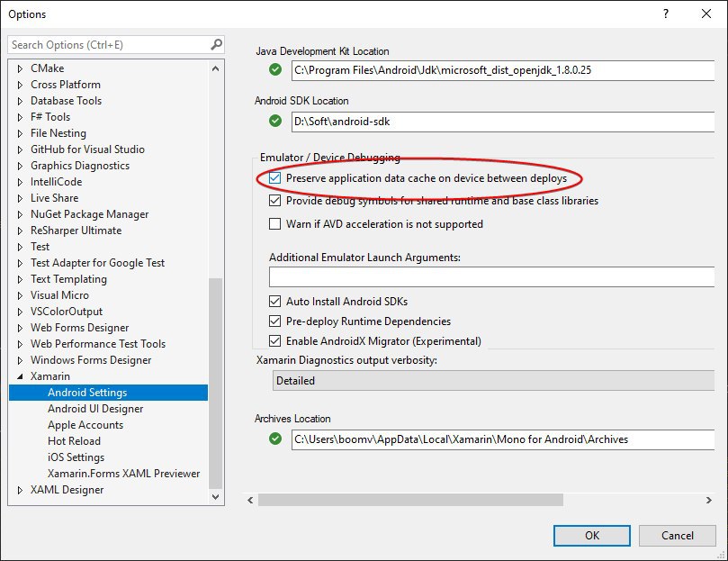Collapse the Xamarin node
This screenshot has height=561, width=728.
click(x=20, y=376)
